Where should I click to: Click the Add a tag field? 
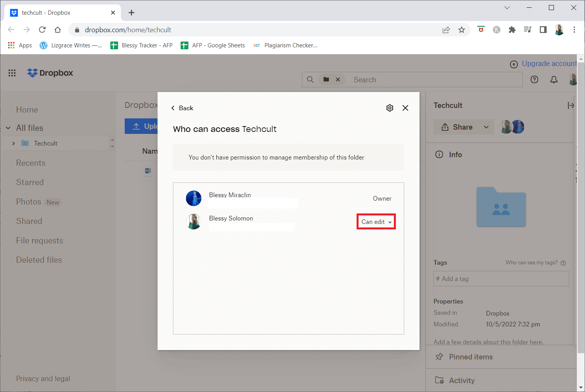[x=501, y=279]
